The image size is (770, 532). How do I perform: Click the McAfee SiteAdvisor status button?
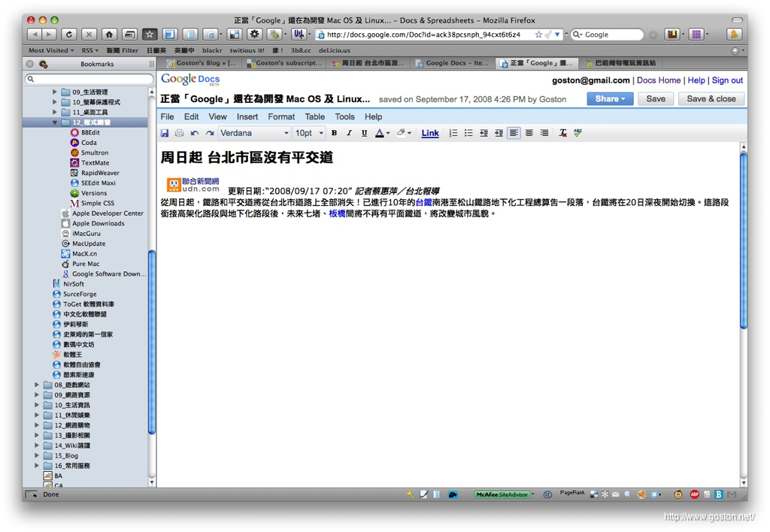(x=502, y=494)
